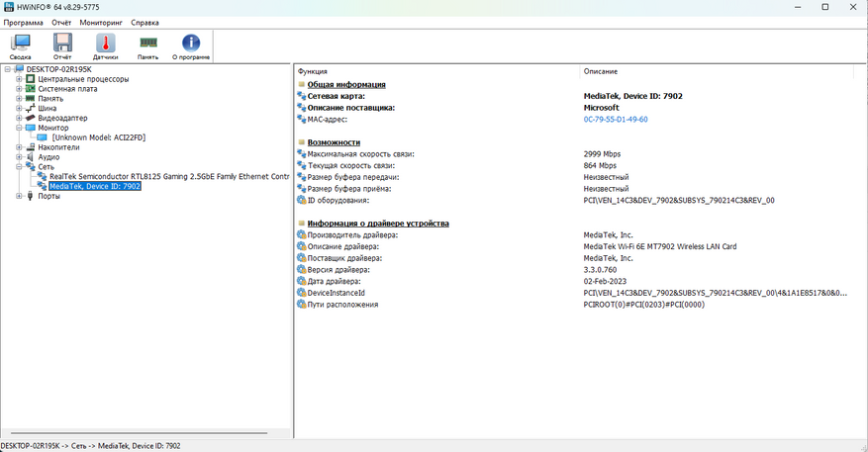
Task: Expand the Центральные процессоры node
Action: click(x=19, y=79)
